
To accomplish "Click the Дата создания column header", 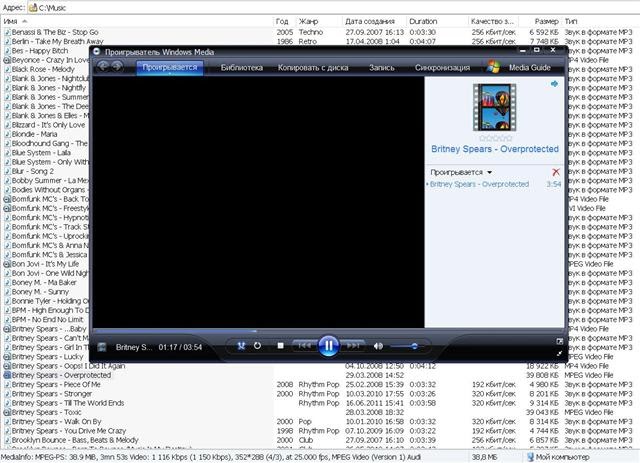I will coord(370,21).
